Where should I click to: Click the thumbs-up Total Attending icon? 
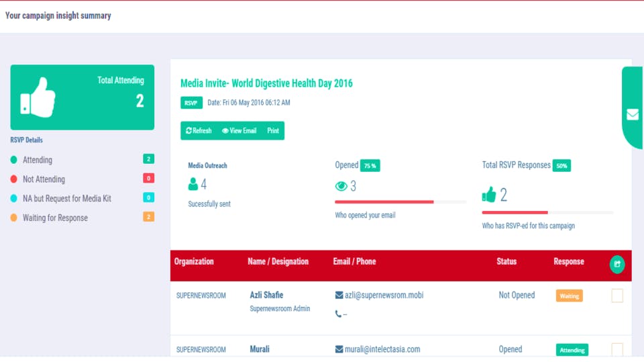click(x=38, y=97)
